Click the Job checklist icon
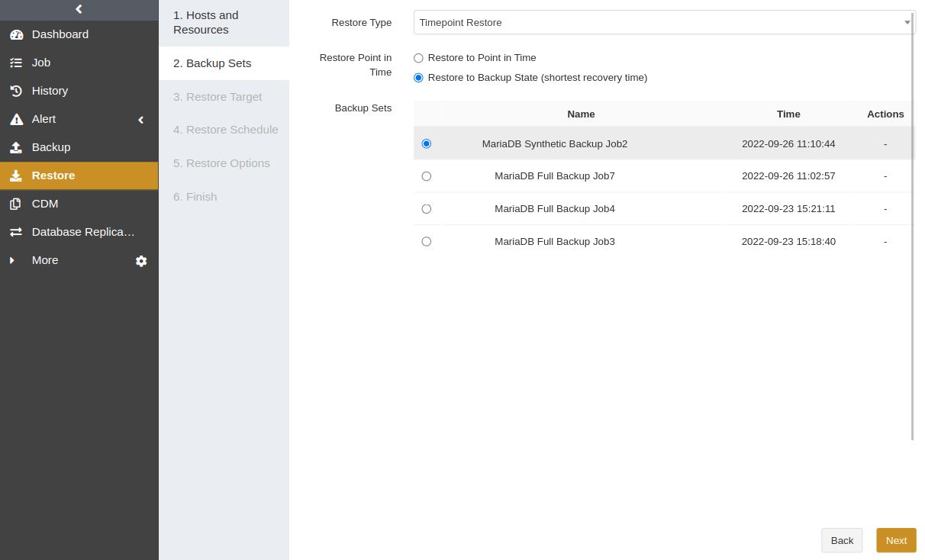 point(16,63)
